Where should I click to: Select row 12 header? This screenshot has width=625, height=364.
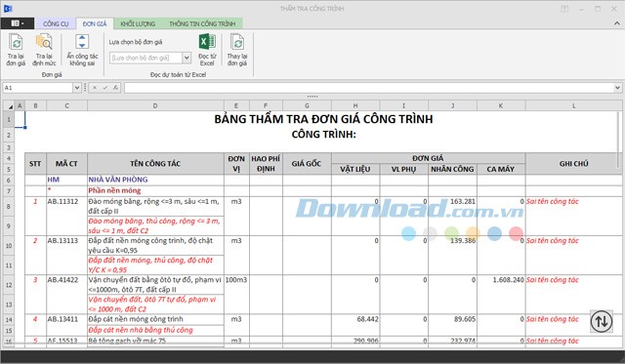(x=9, y=285)
